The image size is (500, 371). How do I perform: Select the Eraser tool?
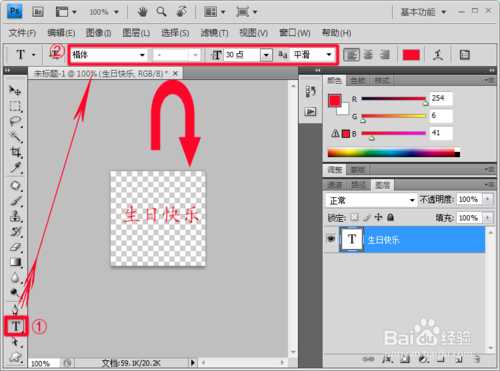tap(16, 247)
